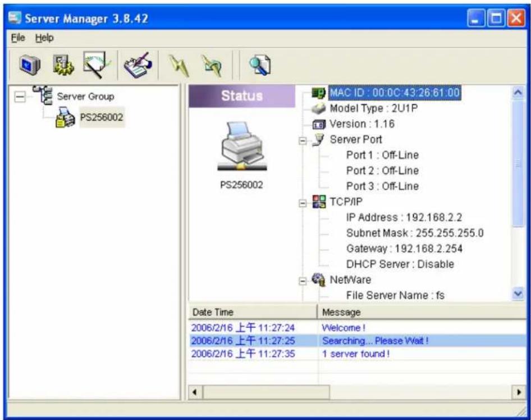Select the DHCP Server : Disable row
531x420 pixels.
400,264
